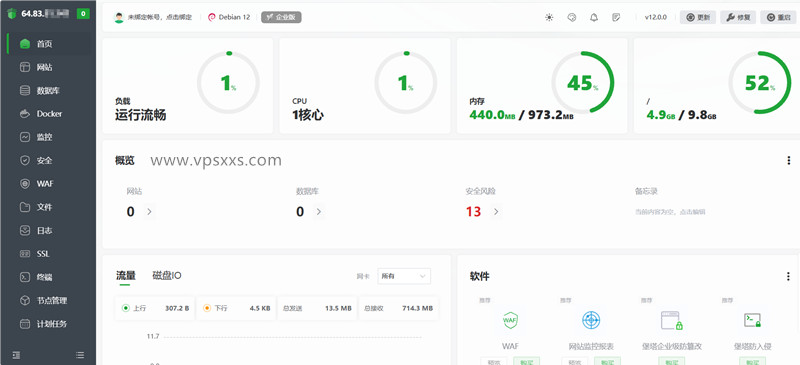800x365 pixels.
Task: Click the 1核心 CPU core text
Action: 308,115
